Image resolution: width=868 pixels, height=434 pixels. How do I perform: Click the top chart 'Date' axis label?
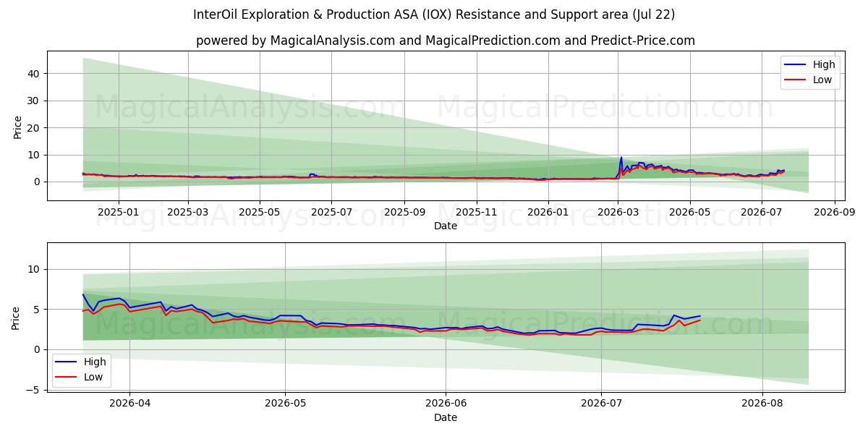pyautogui.click(x=445, y=226)
